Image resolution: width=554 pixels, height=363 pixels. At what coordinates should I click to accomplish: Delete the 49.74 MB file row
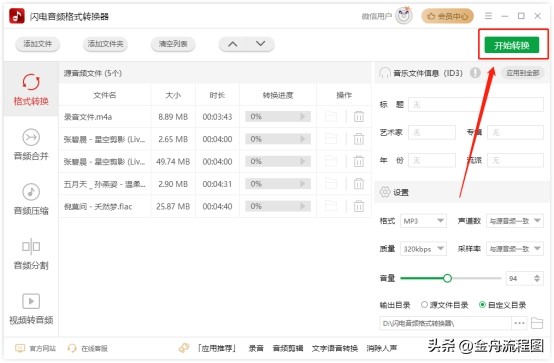click(359, 161)
